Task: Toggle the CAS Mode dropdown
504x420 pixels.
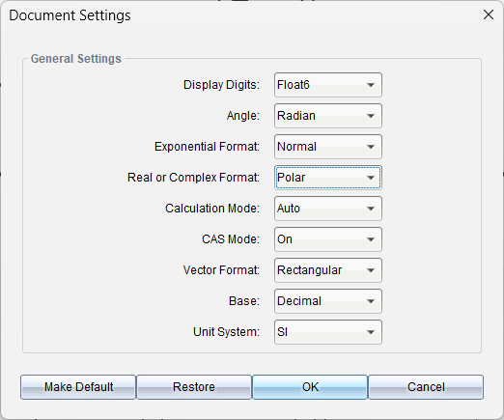Action: pos(328,239)
